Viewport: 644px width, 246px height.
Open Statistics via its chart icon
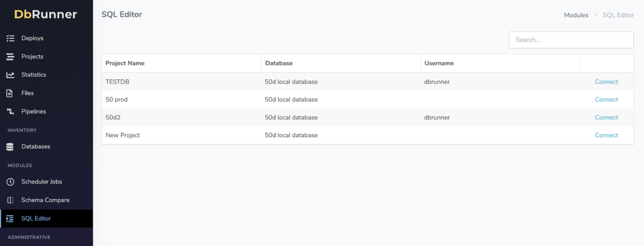pyautogui.click(x=10, y=75)
